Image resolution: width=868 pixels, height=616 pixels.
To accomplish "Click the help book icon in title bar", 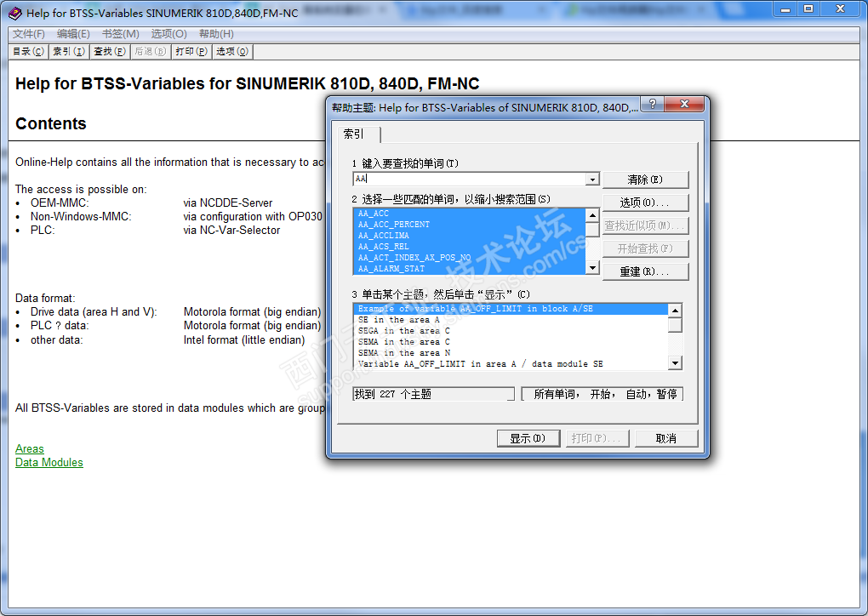I will [x=15, y=13].
